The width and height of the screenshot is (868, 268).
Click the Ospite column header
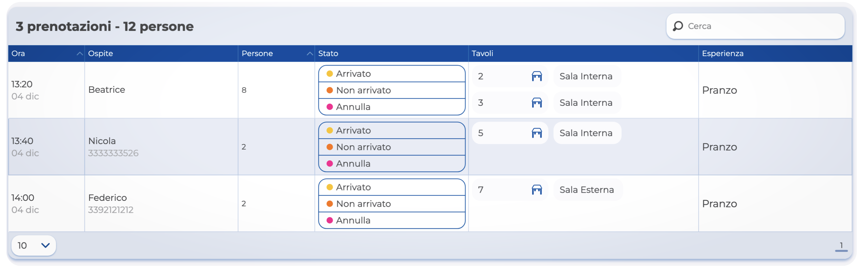100,53
